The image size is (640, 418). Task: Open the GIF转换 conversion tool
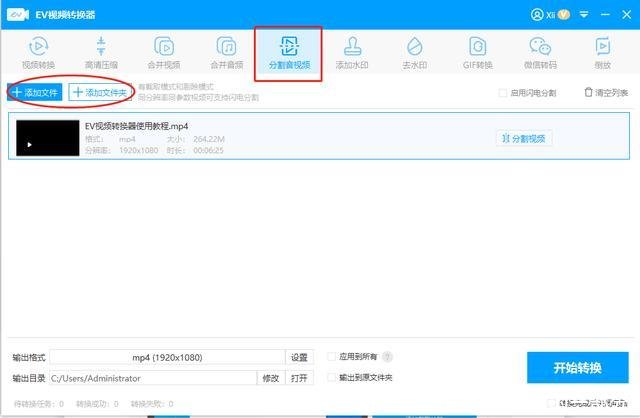tap(478, 53)
